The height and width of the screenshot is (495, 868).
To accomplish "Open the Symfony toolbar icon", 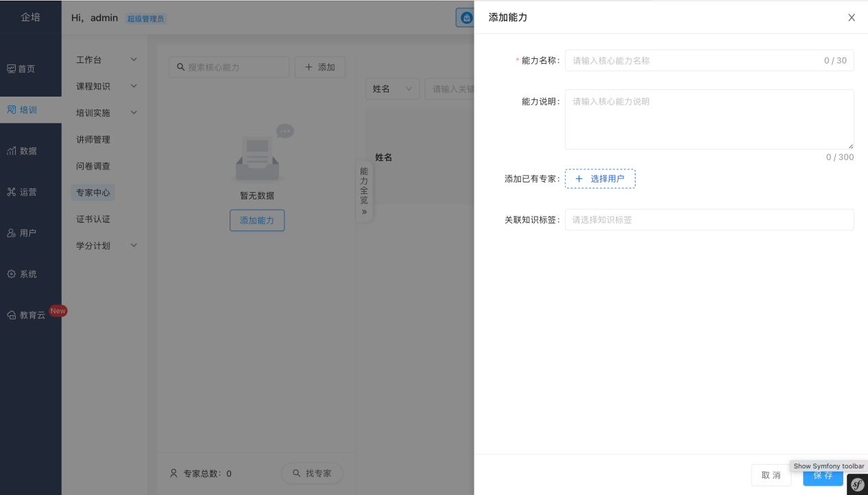I will point(857,484).
